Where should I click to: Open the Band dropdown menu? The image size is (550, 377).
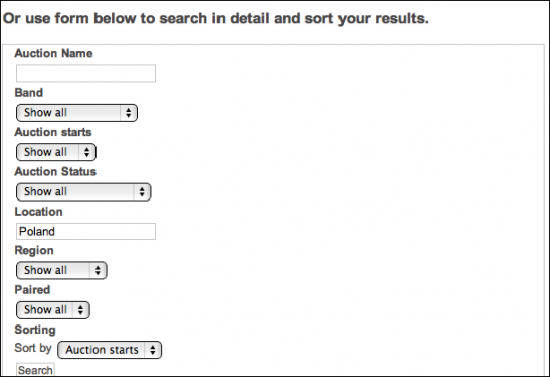[x=77, y=113]
